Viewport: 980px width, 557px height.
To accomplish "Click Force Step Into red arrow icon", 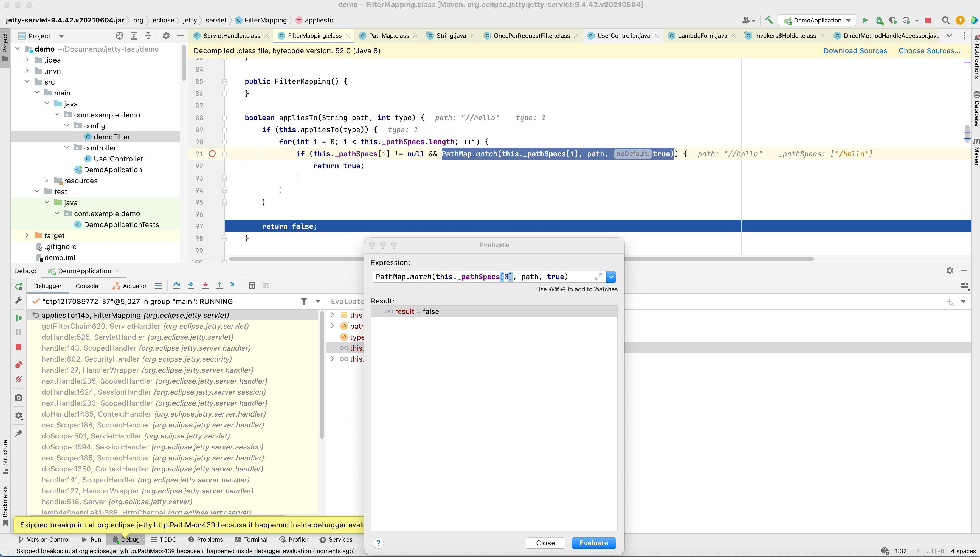I will [205, 285].
